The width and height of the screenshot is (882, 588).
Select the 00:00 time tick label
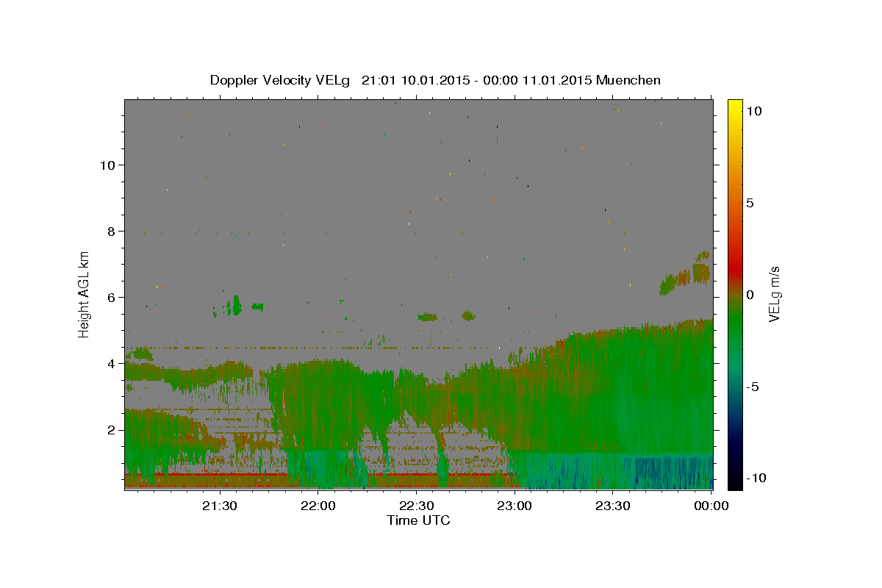(x=711, y=506)
